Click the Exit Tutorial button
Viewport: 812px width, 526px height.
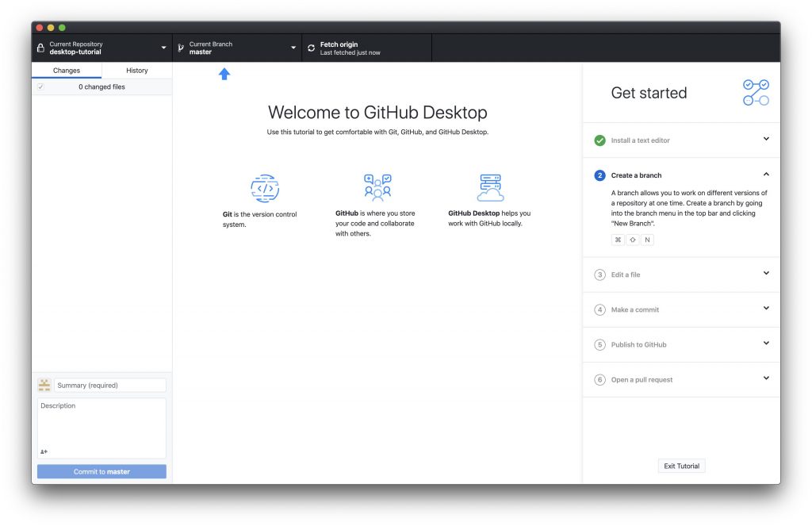tap(681, 466)
